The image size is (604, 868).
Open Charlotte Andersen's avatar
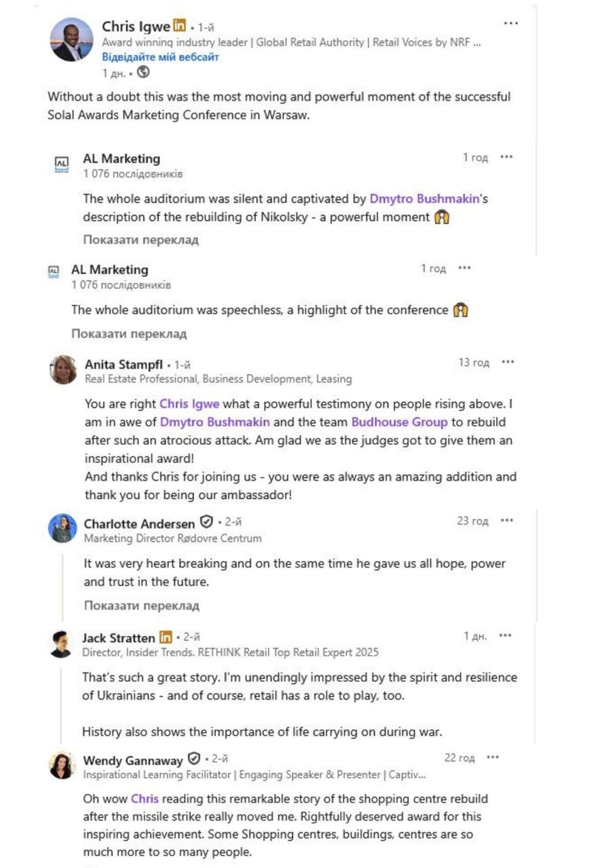(62, 528)
